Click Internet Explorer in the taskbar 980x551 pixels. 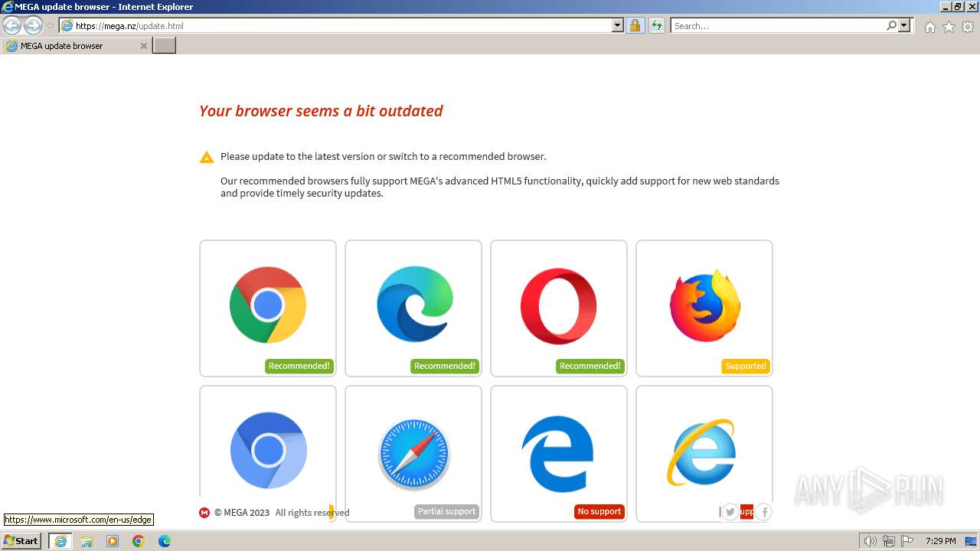tap(60, 541)
